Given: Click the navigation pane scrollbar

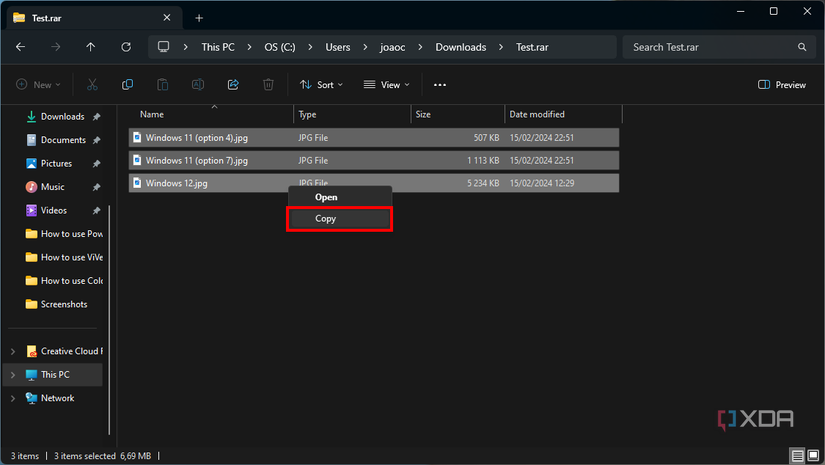Looking at the screenshot, I should (x=109, y=320).
